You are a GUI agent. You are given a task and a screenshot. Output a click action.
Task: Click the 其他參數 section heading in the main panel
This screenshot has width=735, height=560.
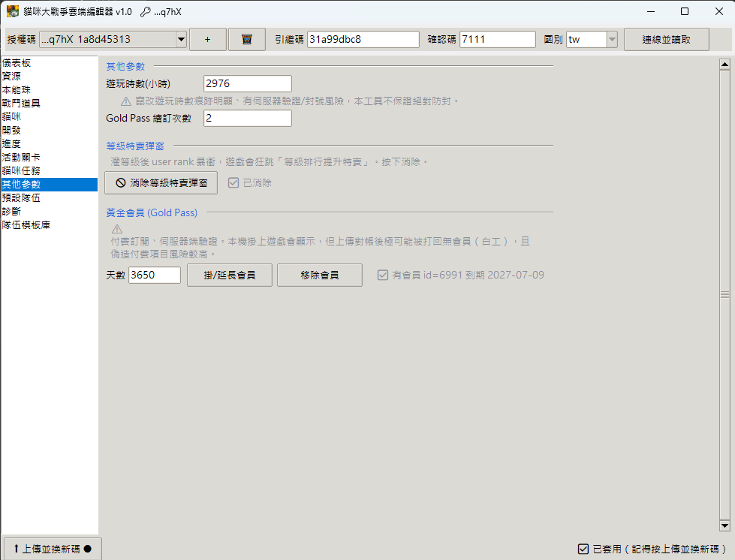(x=125, y=67)
